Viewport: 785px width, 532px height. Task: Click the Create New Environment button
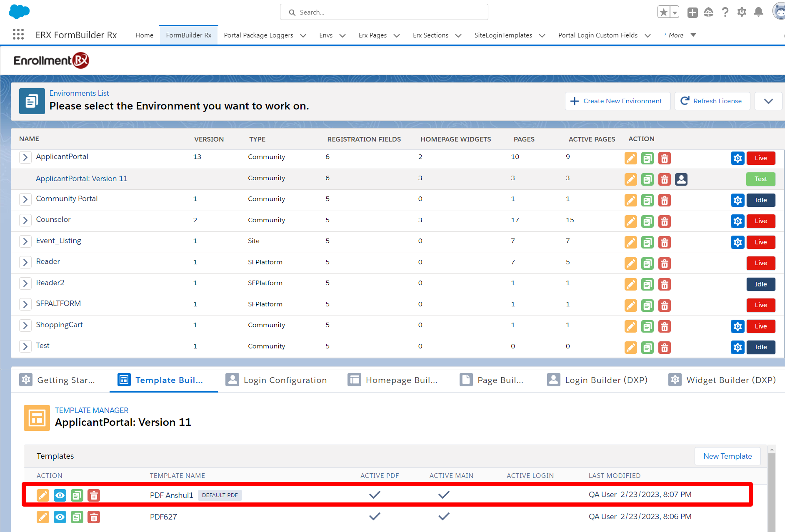click(x=617, y=101)
